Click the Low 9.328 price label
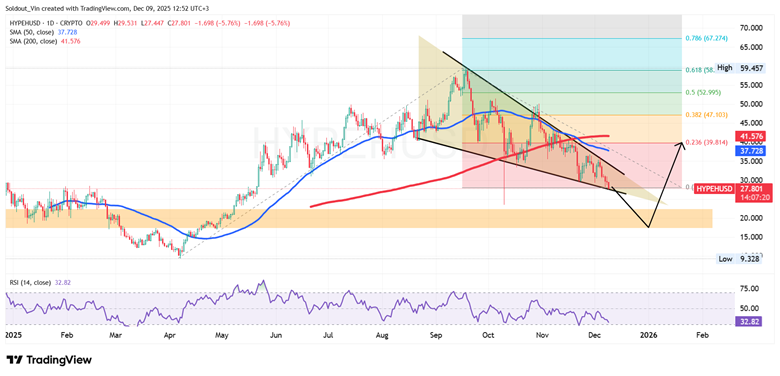The image size is (780, 376). point(739,259)
